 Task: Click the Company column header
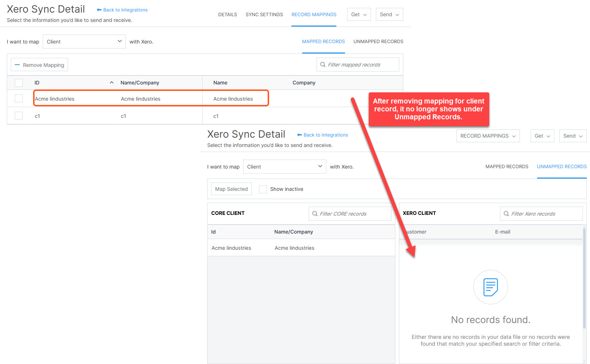pyautogui.click(x=304, y=83)
